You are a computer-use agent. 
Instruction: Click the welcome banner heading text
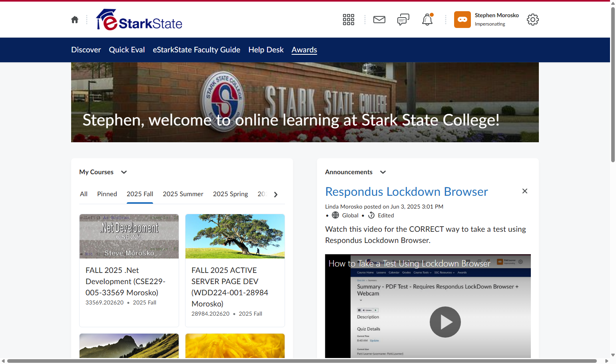pos(291,120)
